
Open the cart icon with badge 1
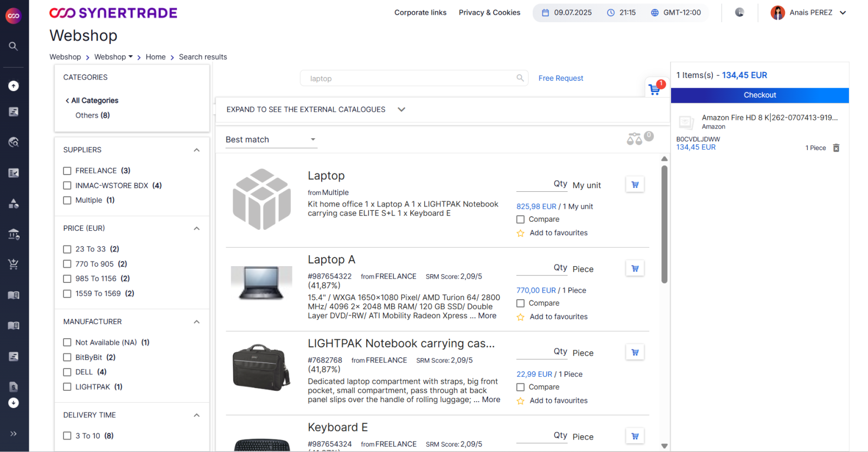click(x=655, y=88)
